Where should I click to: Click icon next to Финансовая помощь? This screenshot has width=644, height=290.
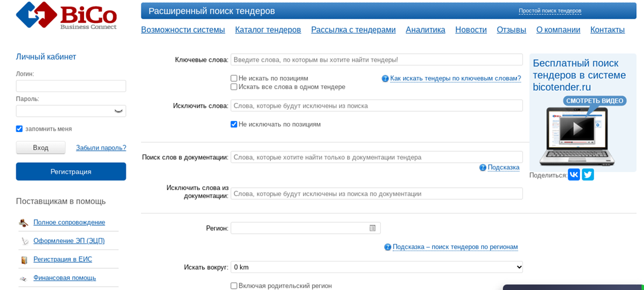point(24,278)
